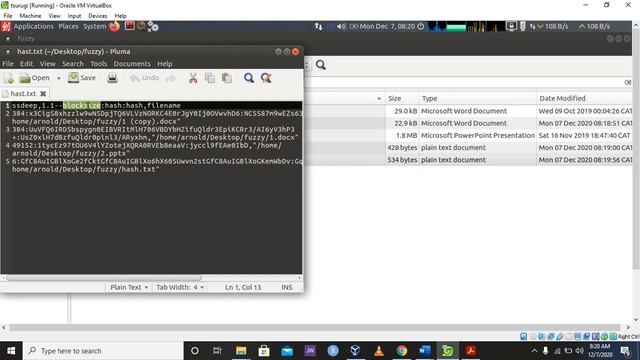Open Pluma's Help menu
640x360 pixels.
click(x=164, y=64)
